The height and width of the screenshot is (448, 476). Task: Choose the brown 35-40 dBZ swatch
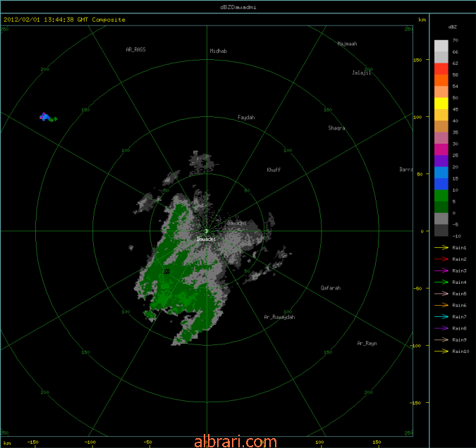click(441, 127)
